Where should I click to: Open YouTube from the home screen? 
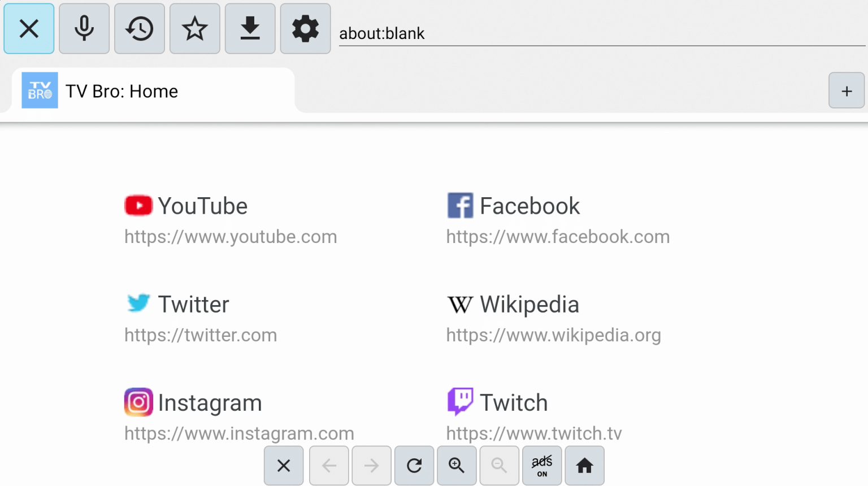click(202, 206)
